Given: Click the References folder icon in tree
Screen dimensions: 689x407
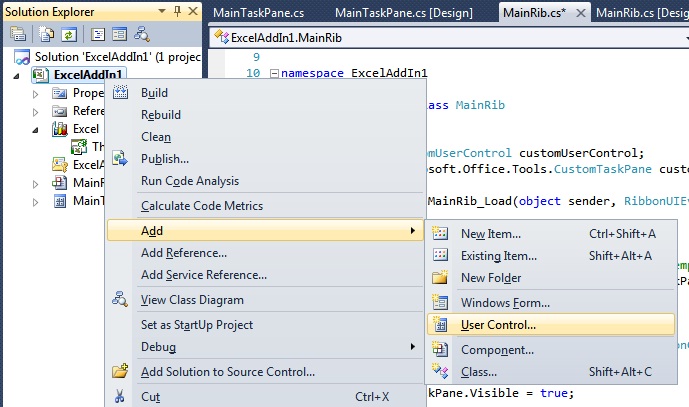Looking at the screenshot, I should [x=59, y=111].
